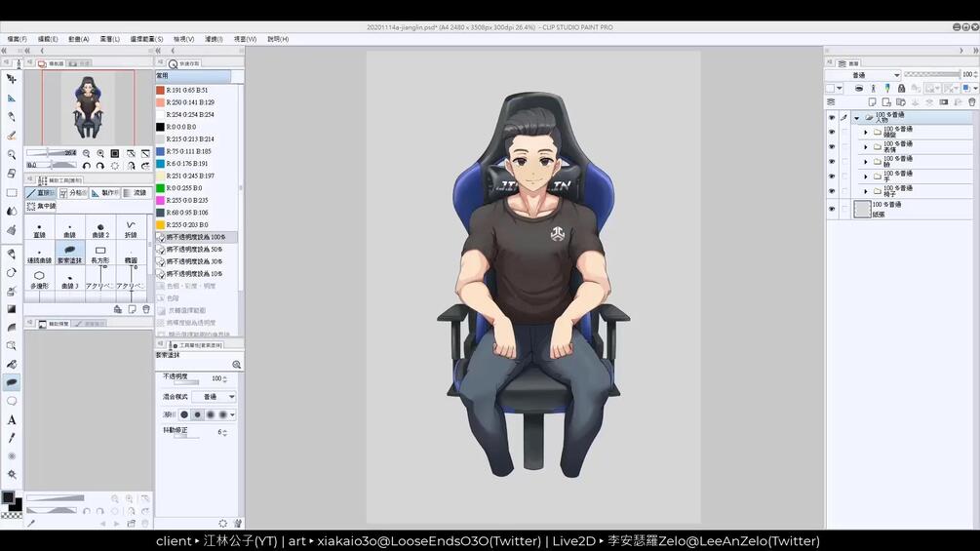Hide the 手 folder layer with eye icon
Viewport: 980px width, 551px height.
coord(832,177)
